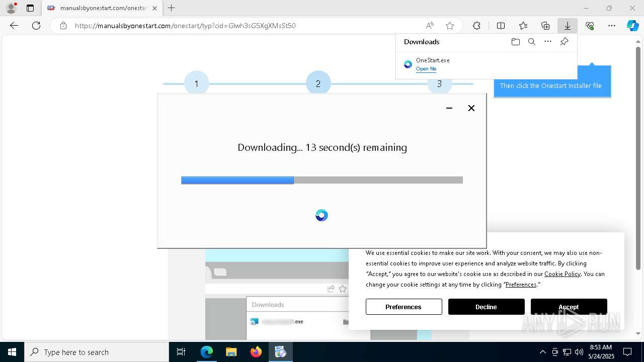The image size is (644, 362).
Task: Launch Firefox from taskbar
Action: coord(256,352)
